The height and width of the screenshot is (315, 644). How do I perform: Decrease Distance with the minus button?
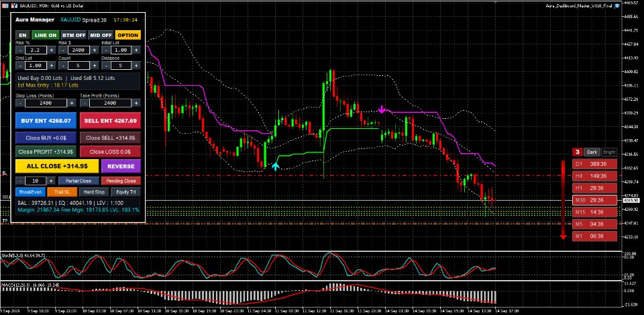coord(106,65)
